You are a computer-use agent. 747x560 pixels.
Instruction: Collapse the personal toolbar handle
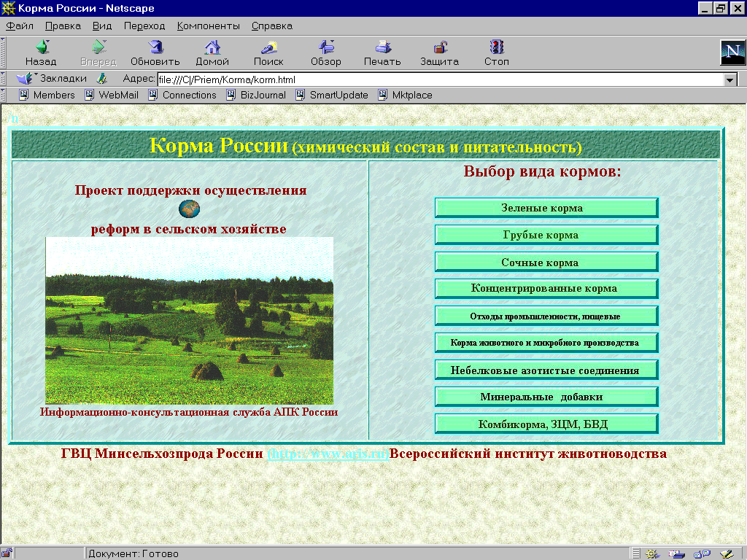(3, 95)
